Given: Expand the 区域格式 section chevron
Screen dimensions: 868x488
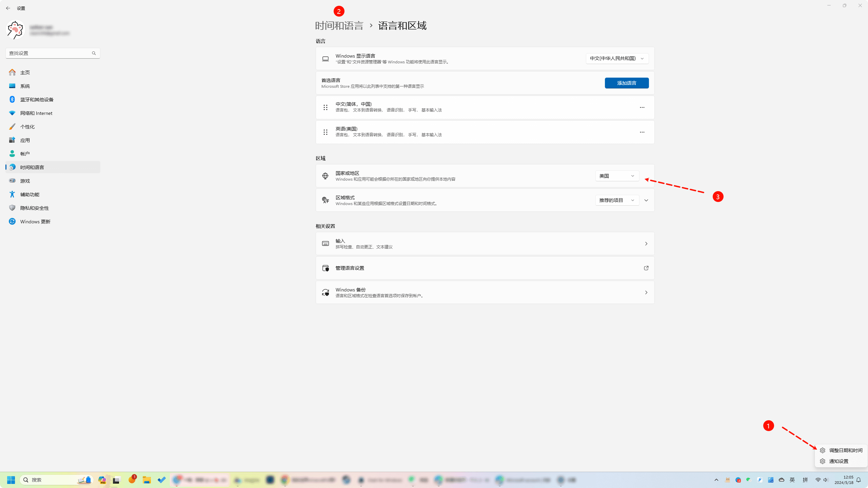Looking at the screenshot, I should [x=646, y=200].
